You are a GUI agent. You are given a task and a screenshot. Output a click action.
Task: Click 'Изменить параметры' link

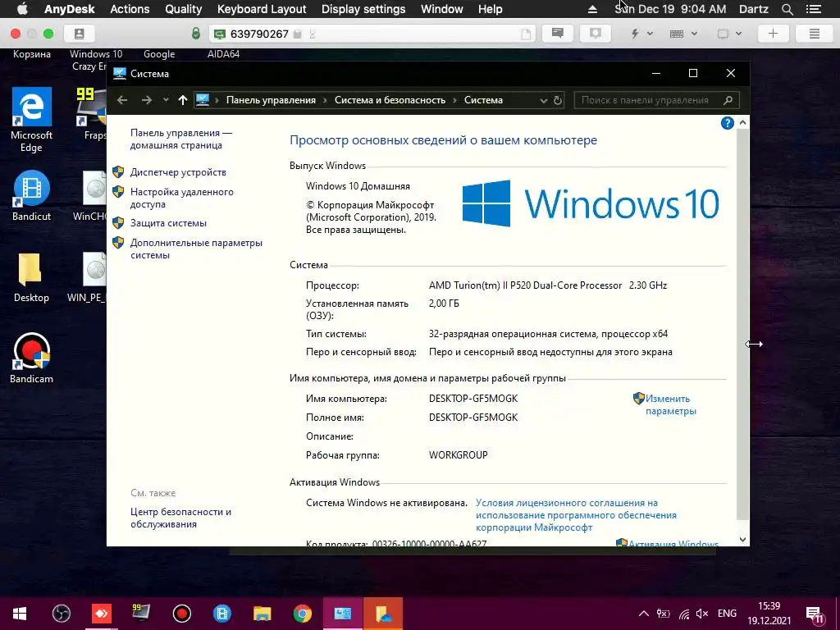pos(670,404)
